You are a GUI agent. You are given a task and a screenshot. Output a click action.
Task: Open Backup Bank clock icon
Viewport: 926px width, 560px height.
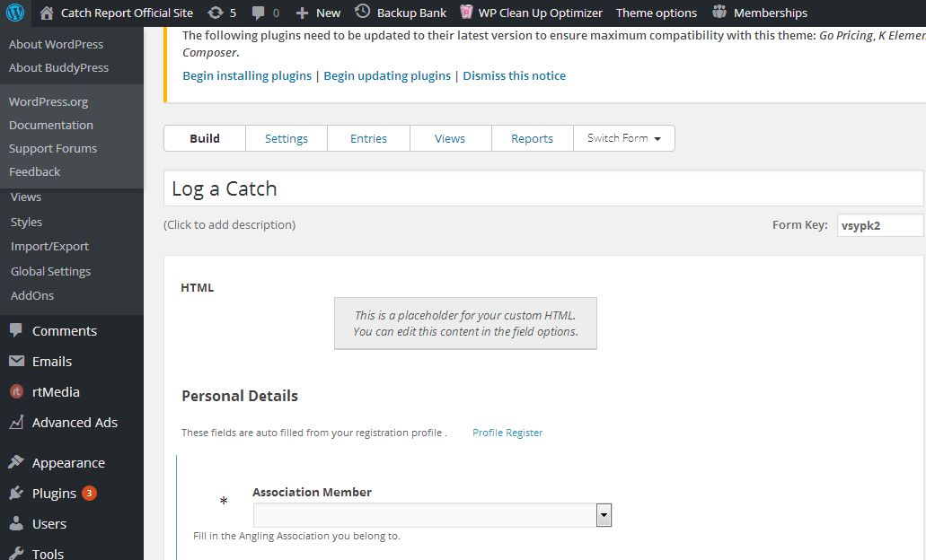point(362,12)
